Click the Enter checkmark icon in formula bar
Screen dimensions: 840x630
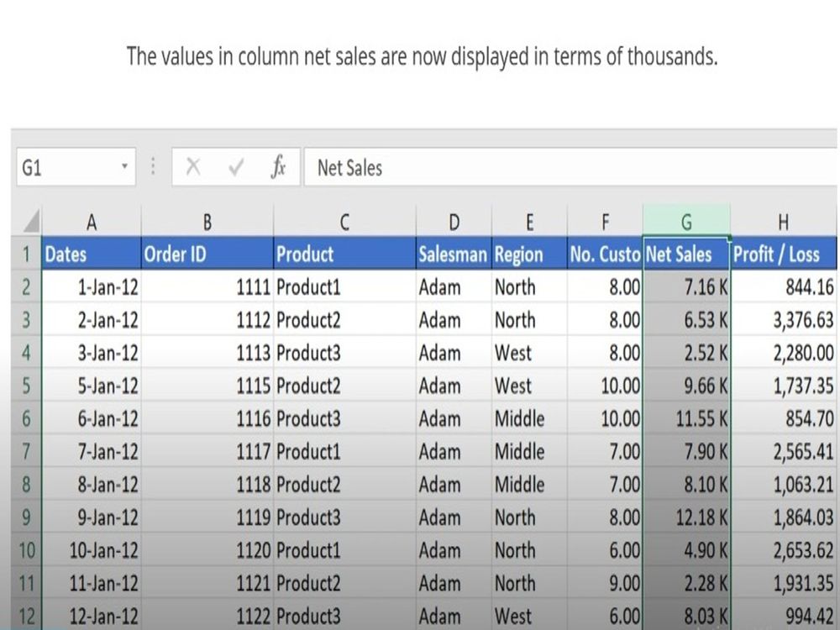[x=236, y=165]
